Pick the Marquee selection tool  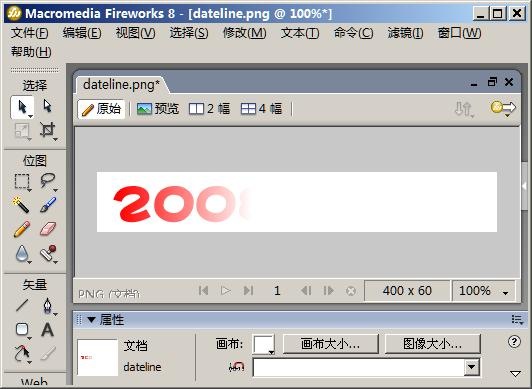(22, 182)
